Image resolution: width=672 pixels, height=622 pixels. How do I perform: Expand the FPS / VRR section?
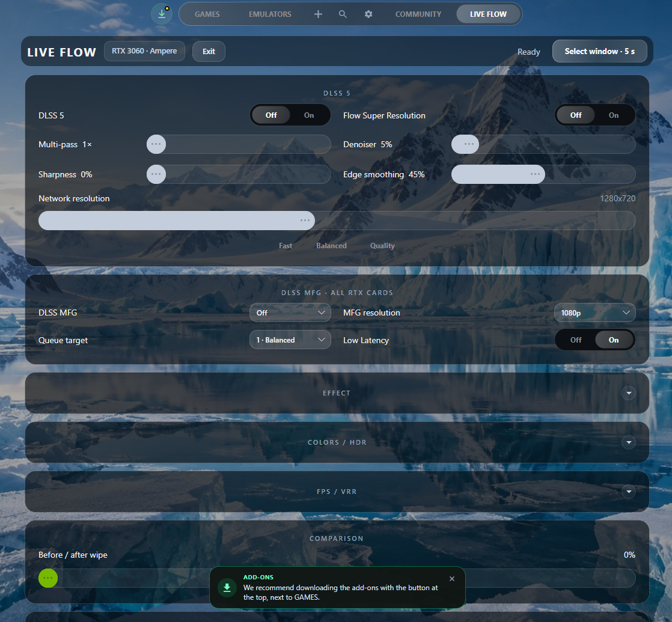pyautogui.click(x=629, y=492)
